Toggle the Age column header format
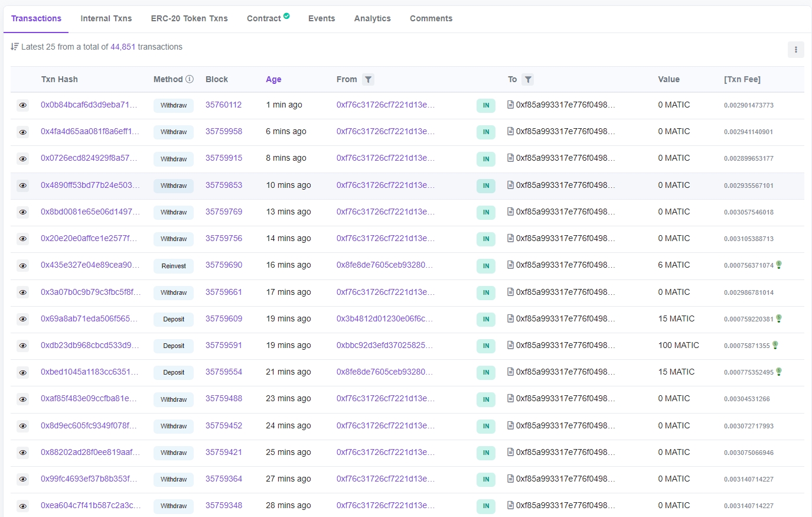This screenshot has height=517, width=812. pos(273,79)
